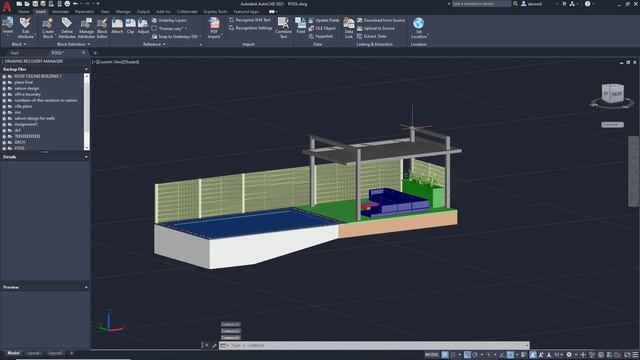Click the Plot printer icon

pos(67,4)
